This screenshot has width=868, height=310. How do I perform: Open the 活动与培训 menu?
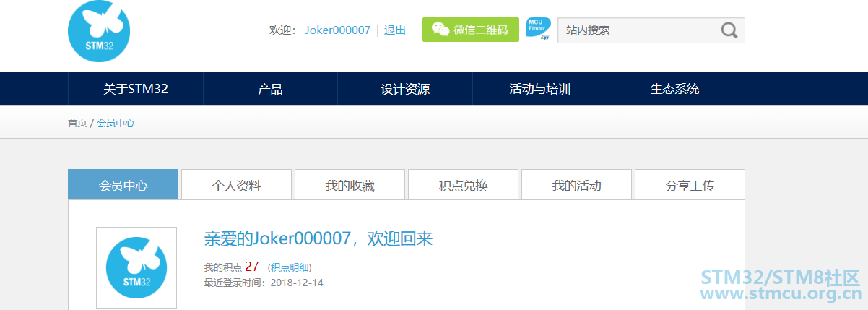[x=539, y=89]
